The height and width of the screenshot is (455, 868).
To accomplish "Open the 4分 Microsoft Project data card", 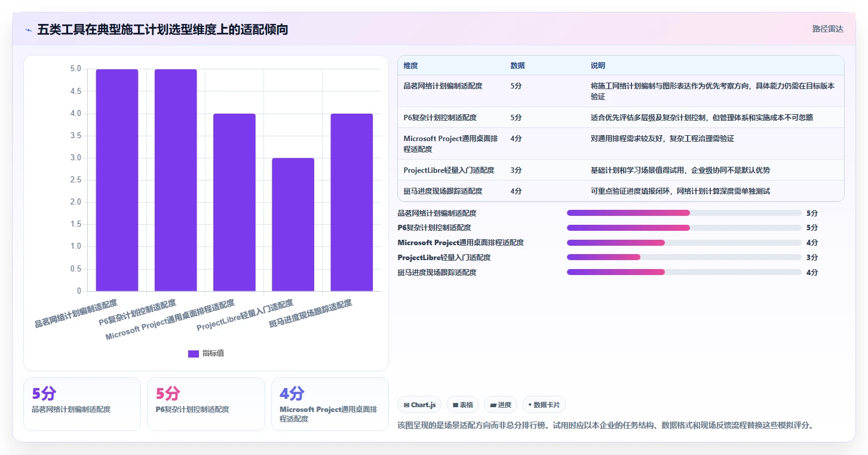I will click(x=330, y=404).
